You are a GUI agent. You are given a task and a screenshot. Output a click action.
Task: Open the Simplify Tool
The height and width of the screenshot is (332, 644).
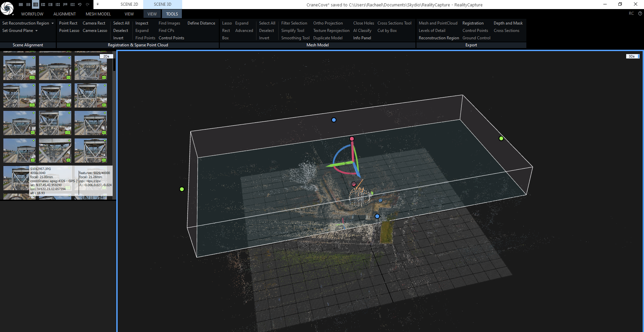(x=293, y=31)
